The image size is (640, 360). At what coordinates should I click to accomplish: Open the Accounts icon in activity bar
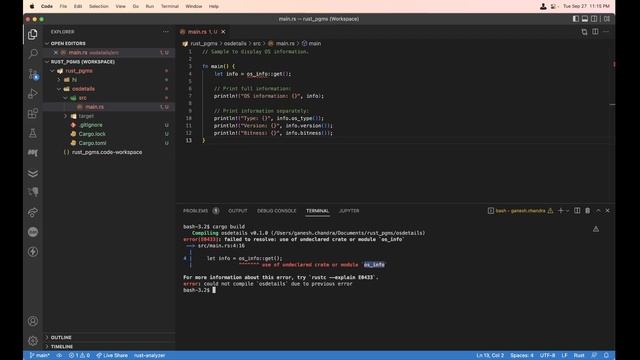point(33,321)
